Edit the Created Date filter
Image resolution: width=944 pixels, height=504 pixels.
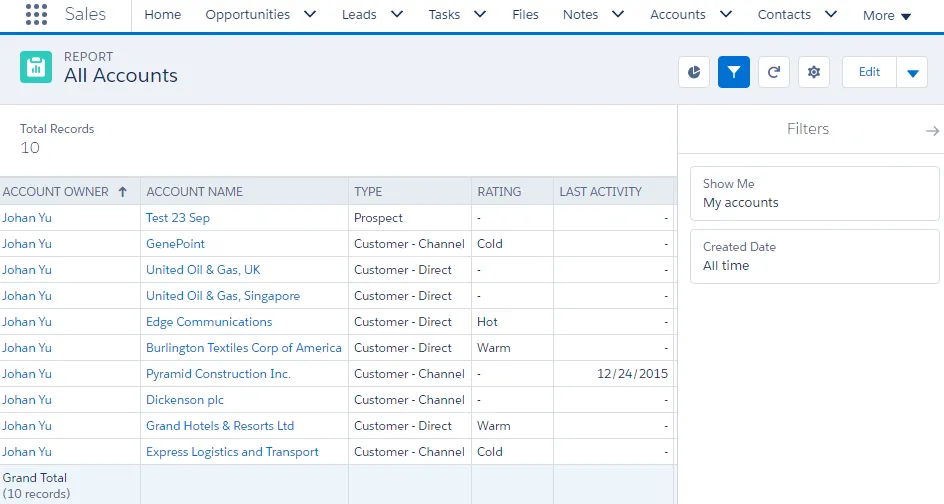coord(814,256)
